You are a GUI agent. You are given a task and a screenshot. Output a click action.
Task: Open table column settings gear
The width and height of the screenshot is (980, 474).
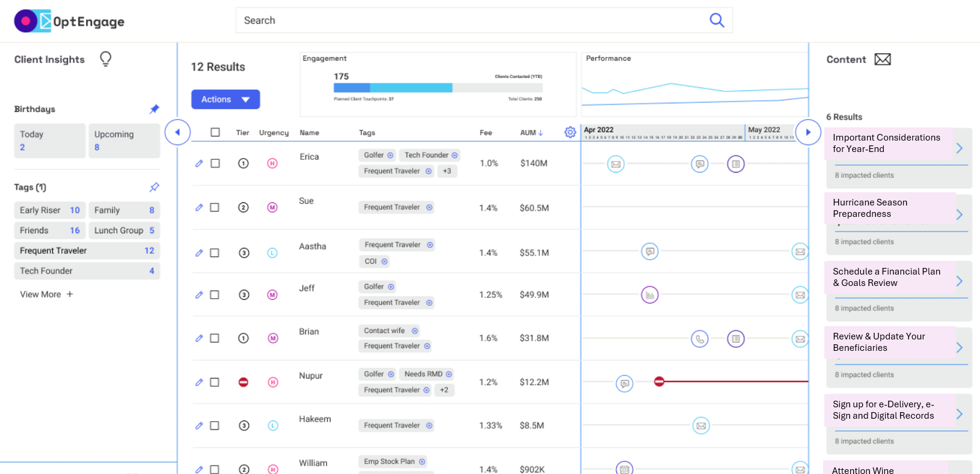coord(570,132)
